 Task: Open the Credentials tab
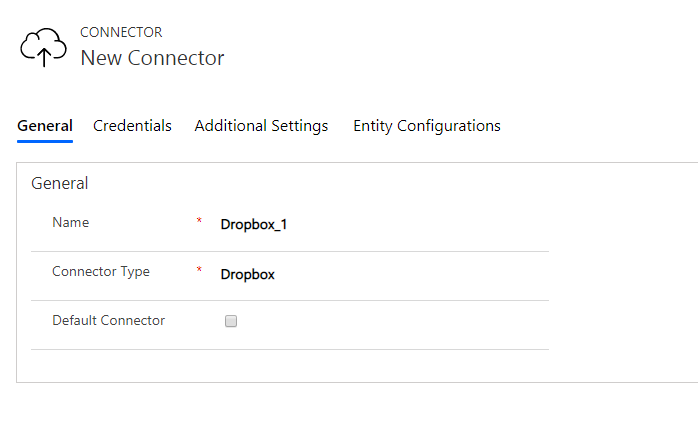click(x=132, y=126)
